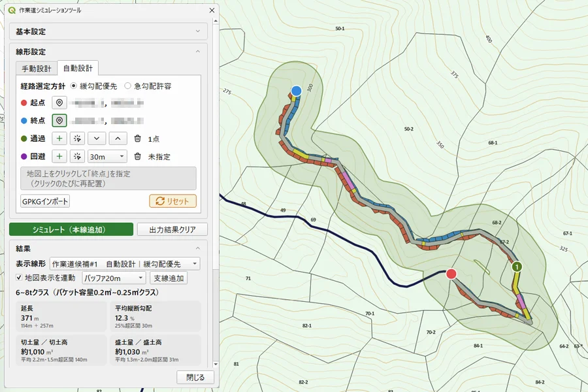The image size is (588, 392).
Task: Click map parcel label 84-1
Action: (478, 346)
